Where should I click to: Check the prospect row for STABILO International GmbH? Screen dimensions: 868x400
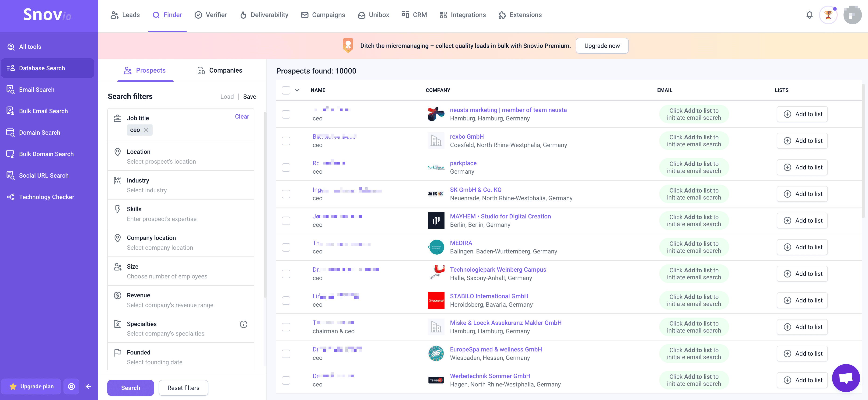pos(286,300)
